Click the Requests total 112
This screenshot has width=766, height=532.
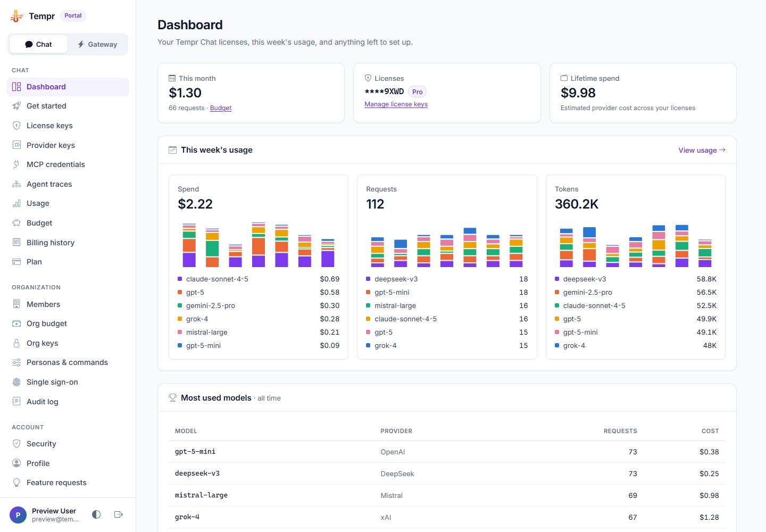(375, 204)
